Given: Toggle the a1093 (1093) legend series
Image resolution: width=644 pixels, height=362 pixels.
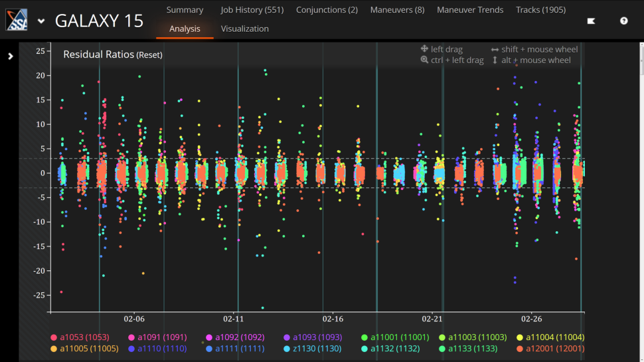Looking at the screenshot, I should [313, 337].
